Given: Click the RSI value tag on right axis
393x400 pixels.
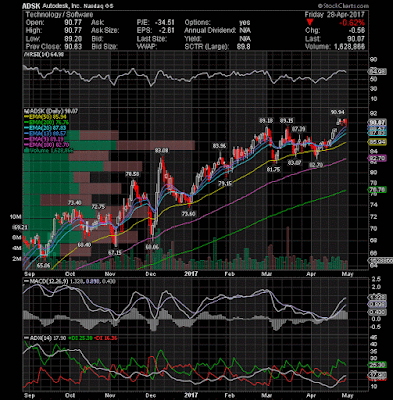Looking at the screenshot, I should point(377,71).
